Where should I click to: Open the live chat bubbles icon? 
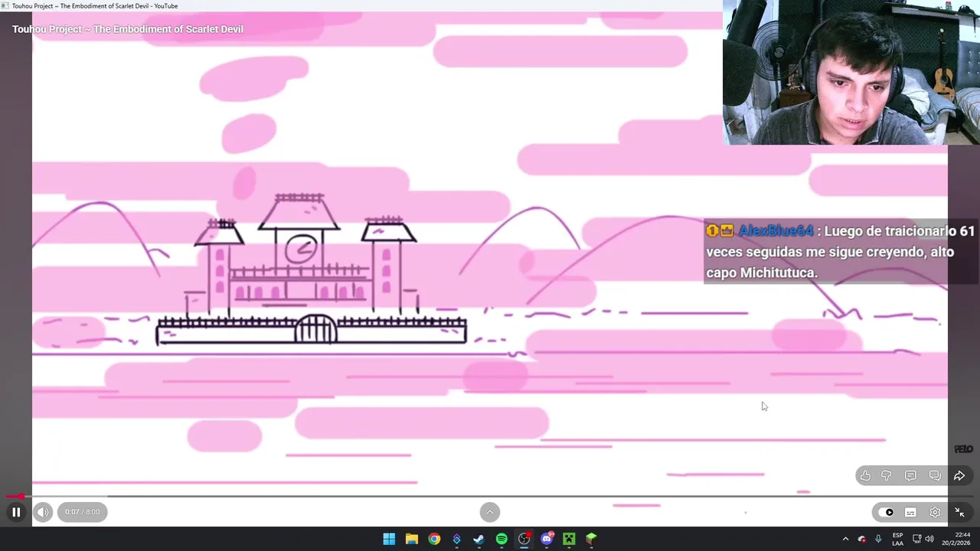pyautogui.click(x=935, y=476)
